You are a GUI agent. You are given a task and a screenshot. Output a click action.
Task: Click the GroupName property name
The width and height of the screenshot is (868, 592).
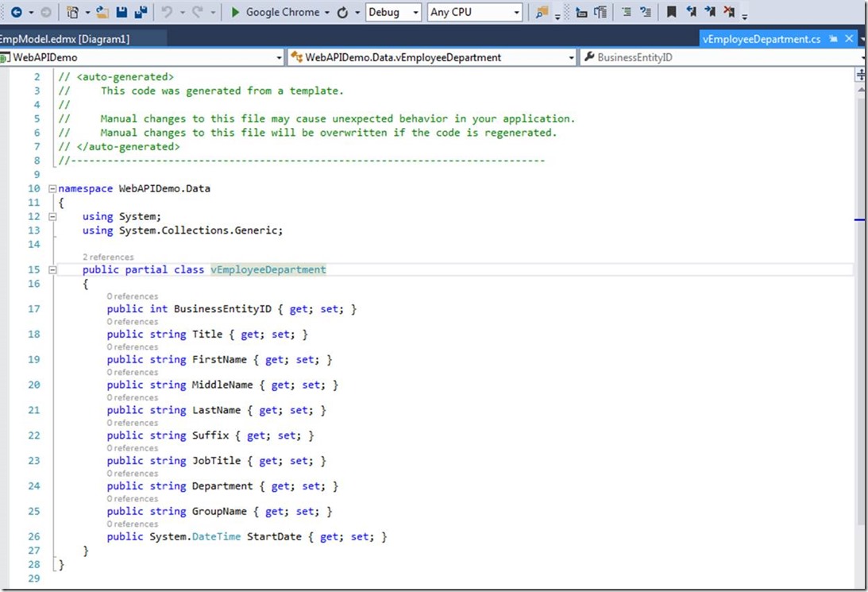(219, 511)
